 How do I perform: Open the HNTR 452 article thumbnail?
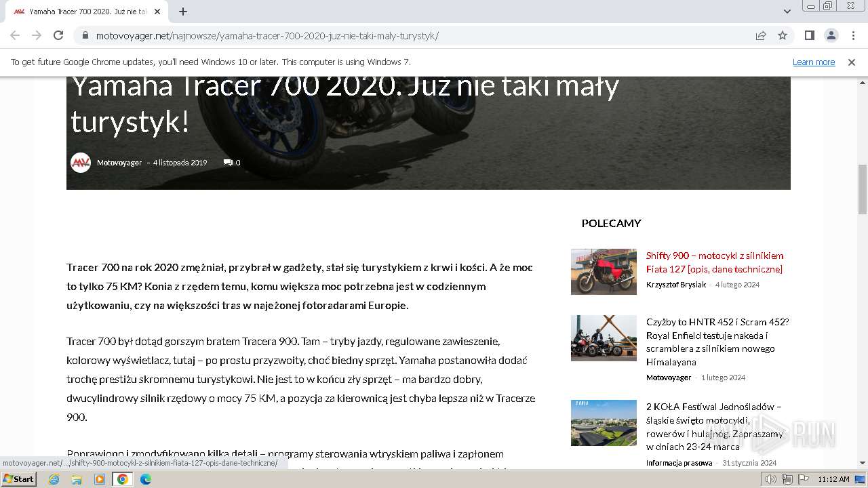[x=604, y=338]
